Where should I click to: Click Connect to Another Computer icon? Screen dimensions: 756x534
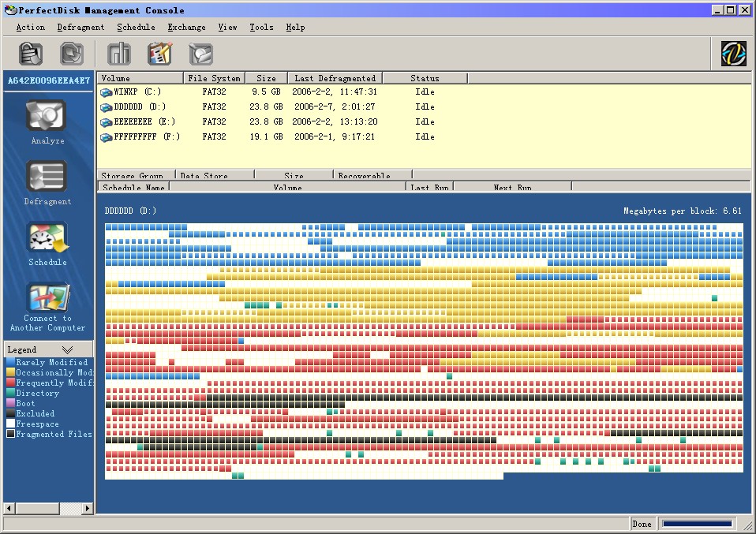pos(49,297)
